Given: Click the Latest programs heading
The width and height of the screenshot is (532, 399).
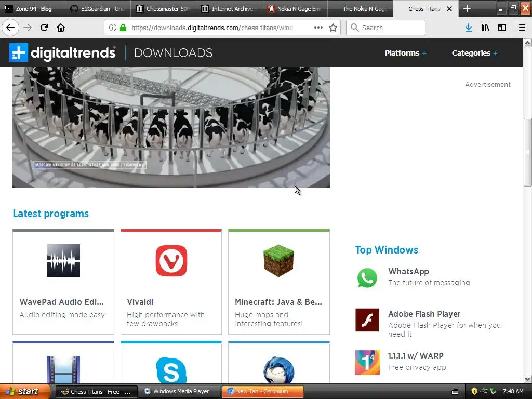Looking at the screenshot, I should click(x=51, y=214).
